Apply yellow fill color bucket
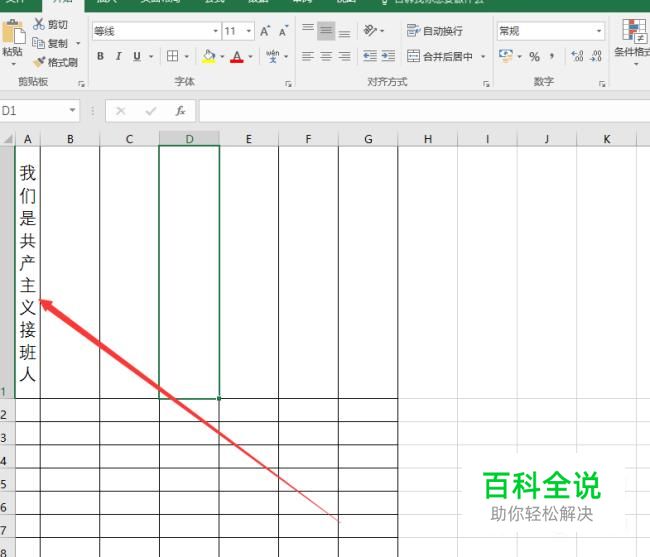 pyautogui.click(x=209, y=56)
